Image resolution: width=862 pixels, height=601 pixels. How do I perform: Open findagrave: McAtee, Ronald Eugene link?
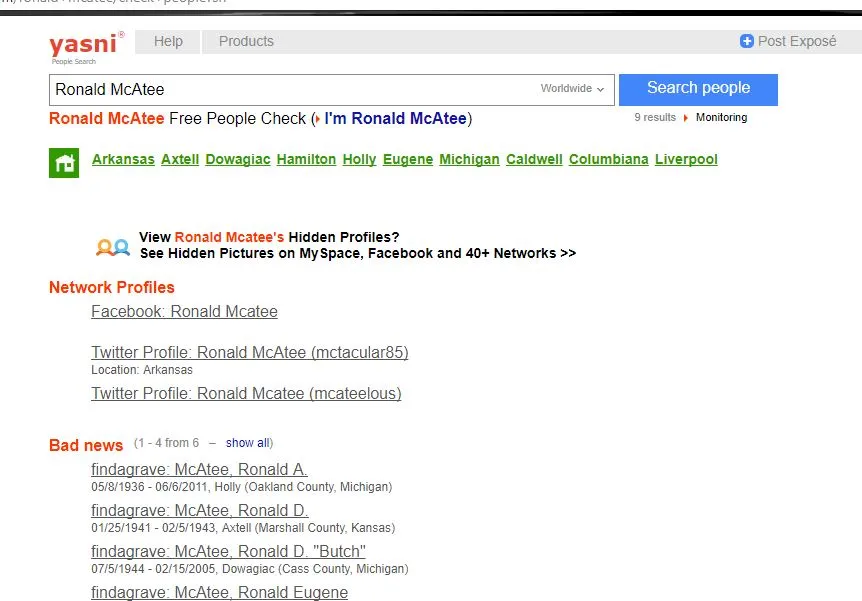[x=219, y=593]
